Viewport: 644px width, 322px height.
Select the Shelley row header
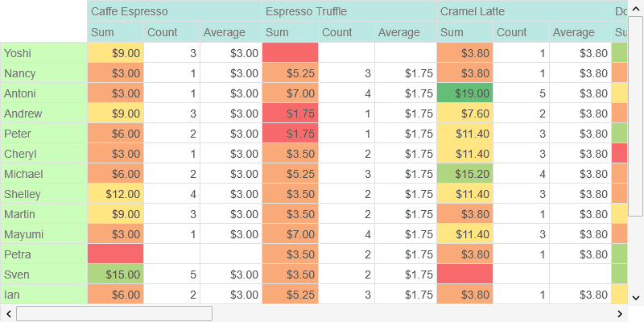pos(43,194)
